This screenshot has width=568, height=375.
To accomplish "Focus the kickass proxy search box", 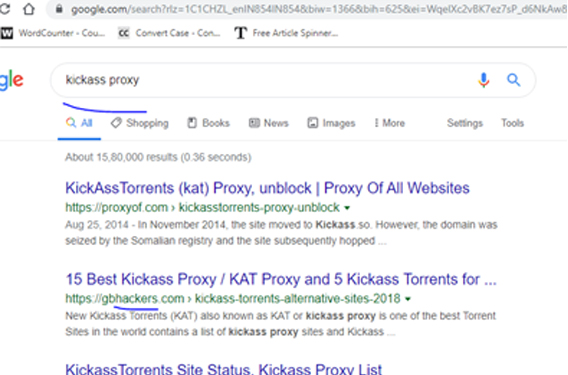I will [268, 80].
